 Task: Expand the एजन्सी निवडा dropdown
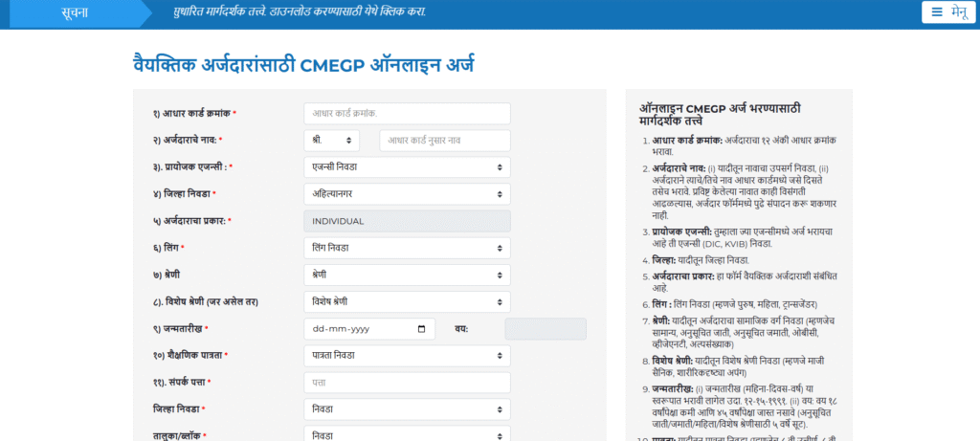(407, 167)
